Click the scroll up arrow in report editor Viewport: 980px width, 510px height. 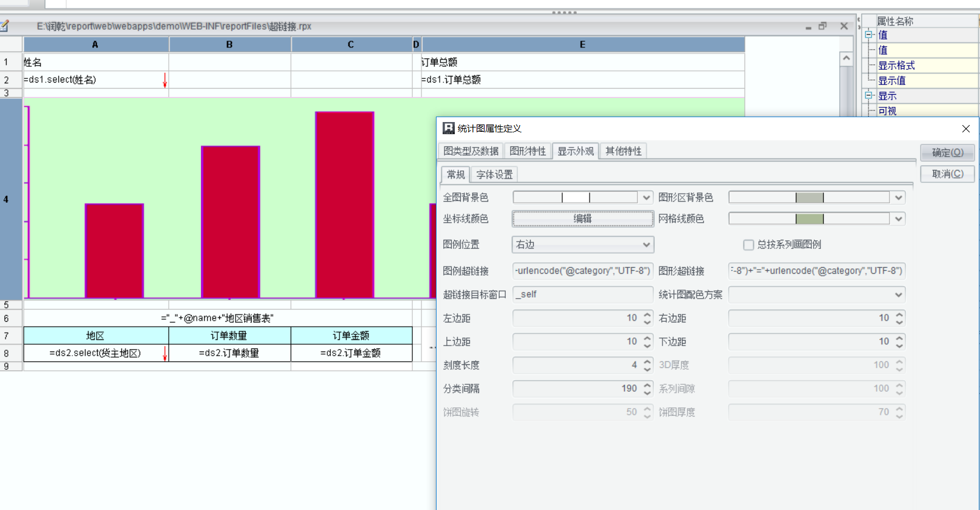click(x=846, y=59)
